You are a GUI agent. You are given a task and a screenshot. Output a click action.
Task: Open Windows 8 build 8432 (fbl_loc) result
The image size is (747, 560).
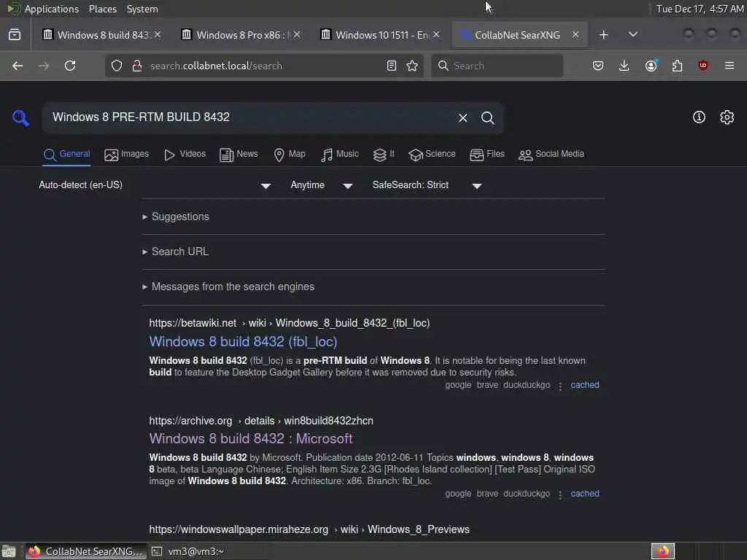click(x=243, y=342)
